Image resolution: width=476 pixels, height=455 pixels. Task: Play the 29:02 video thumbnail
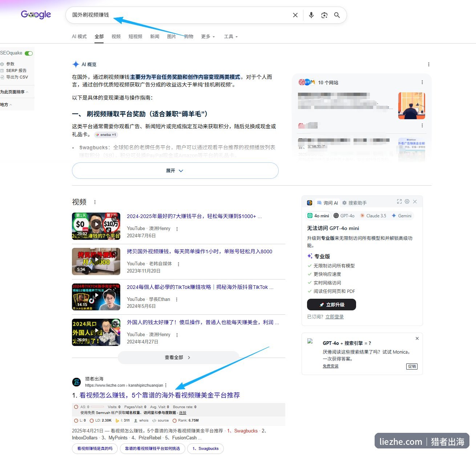[96, 226]
